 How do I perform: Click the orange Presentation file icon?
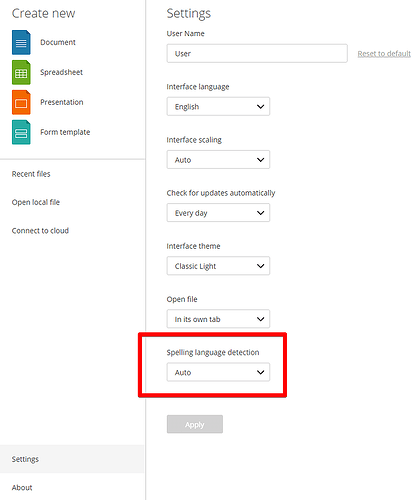point(21,102)
